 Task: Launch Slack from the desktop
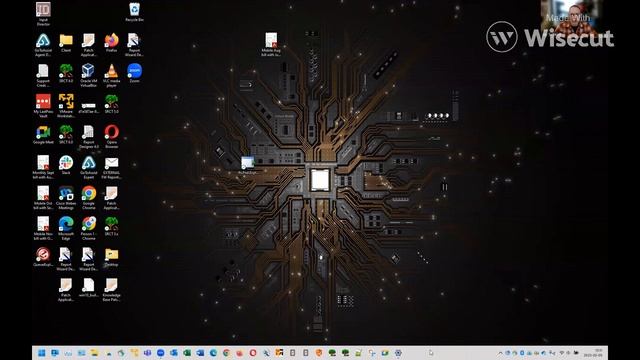pos(66,165)
